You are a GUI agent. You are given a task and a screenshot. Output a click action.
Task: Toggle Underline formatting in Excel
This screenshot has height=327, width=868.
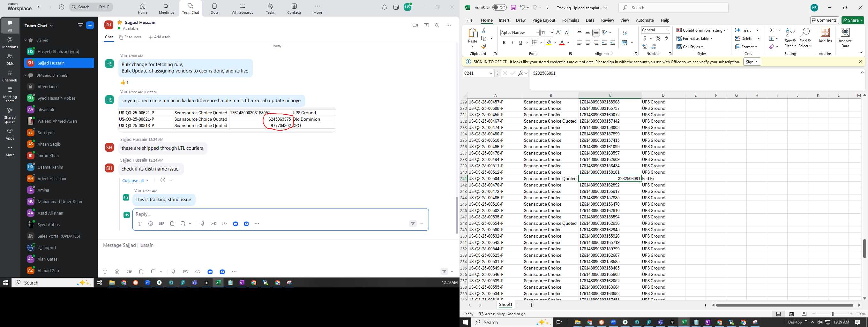520,42
